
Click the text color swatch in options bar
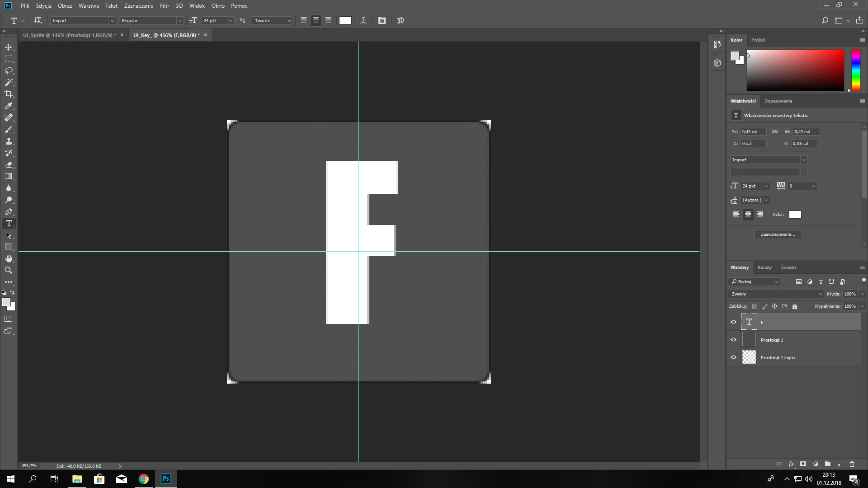click(x=345, y=20)
